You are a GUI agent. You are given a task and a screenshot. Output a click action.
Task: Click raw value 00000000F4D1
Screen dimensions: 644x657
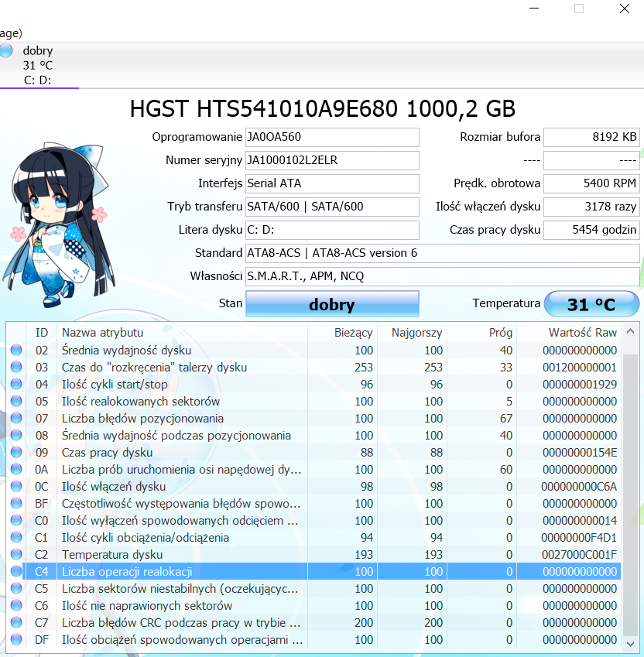click(x=579, y=538)
